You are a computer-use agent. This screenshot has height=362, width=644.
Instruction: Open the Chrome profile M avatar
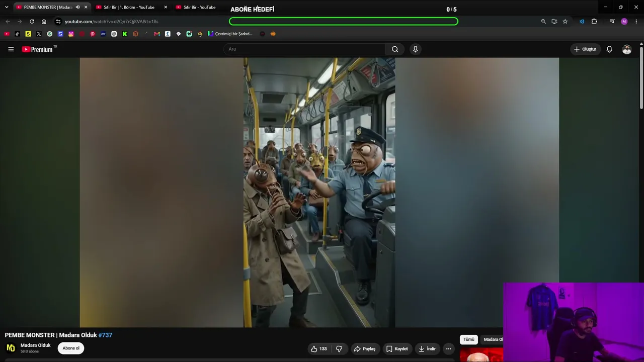(x=624, y=22)
